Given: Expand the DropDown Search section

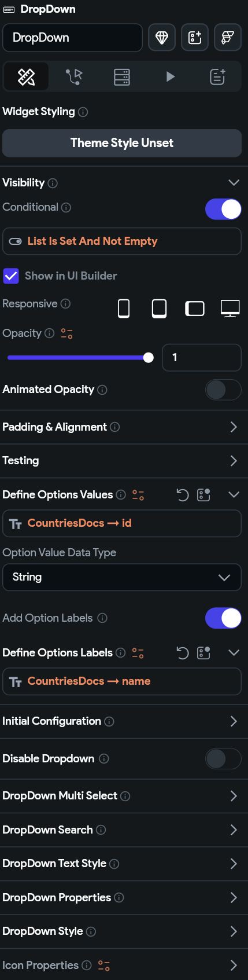Looking at the screenshot, I should [x=124, y=830].
